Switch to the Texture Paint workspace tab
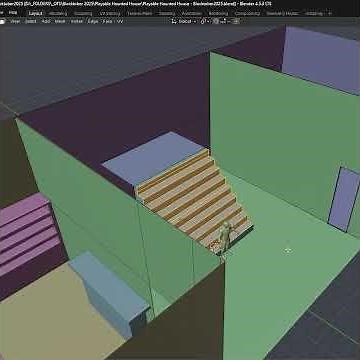The width and height of the screenshot is (360, 360). (140, 13)
